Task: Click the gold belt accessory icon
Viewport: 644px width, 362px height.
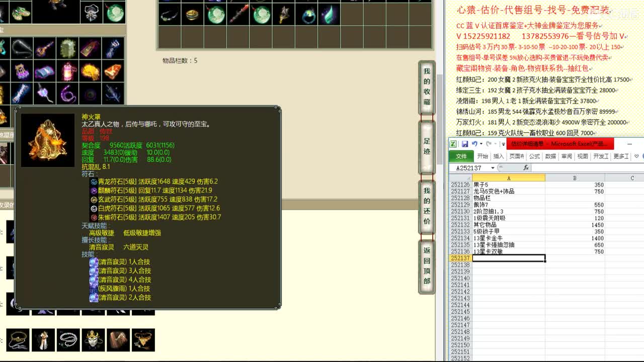Action: [x=18, y=340]
